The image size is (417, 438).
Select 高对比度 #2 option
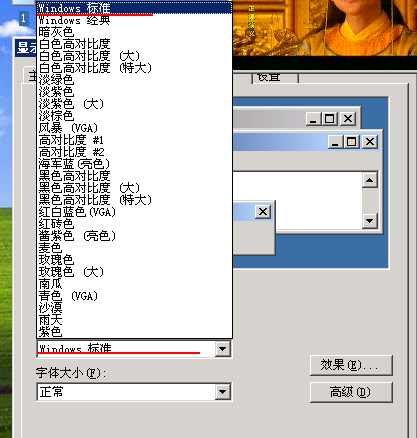click(x=134, y=152)
